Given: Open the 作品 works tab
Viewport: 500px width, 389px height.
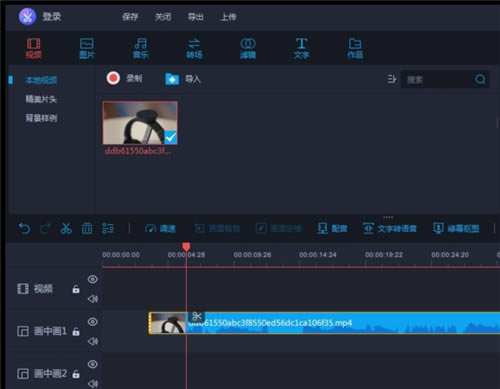Looking at the screenshot, I should tap(355, 48).
